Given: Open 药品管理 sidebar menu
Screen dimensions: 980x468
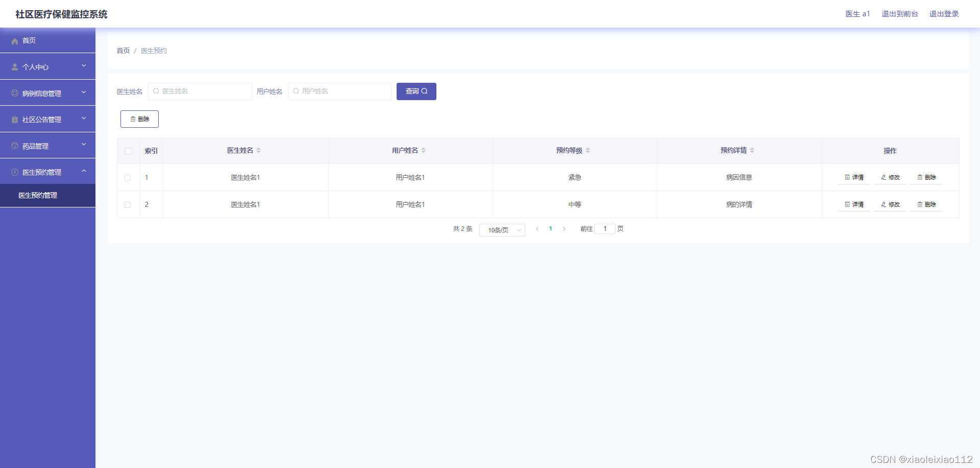Looking at the screenshot, I should pos(47,146).
